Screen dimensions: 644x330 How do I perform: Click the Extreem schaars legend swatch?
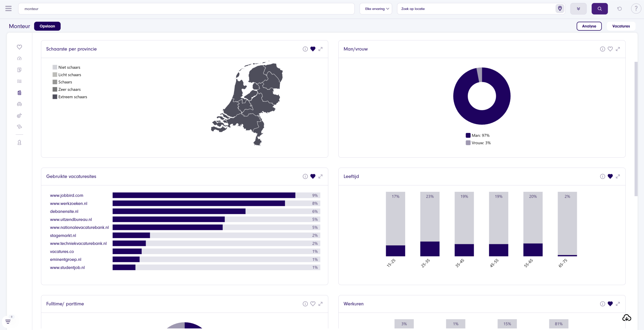pyautogui.click(x=55, y=97)
